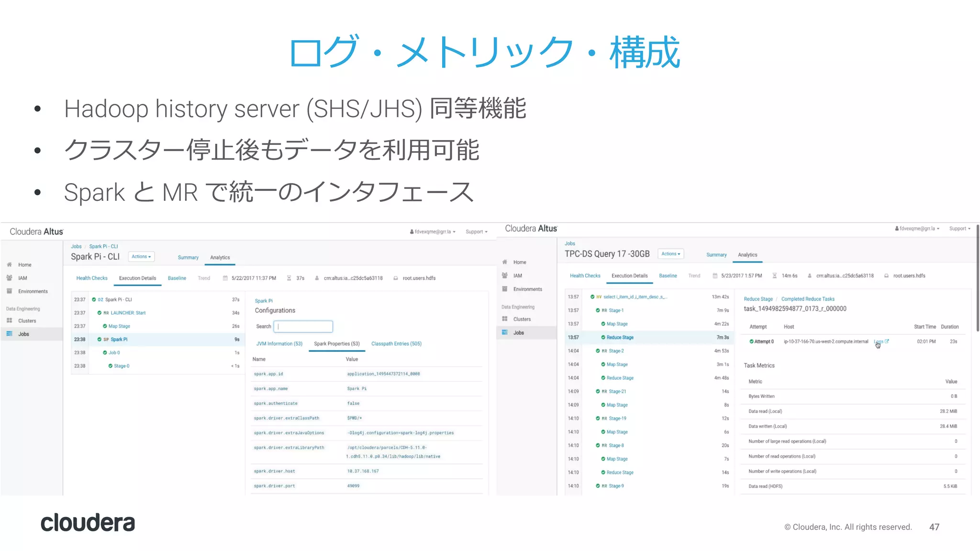Open Spark Properties (53) tab
Viewport: 980px width, 551px height.
337,344
